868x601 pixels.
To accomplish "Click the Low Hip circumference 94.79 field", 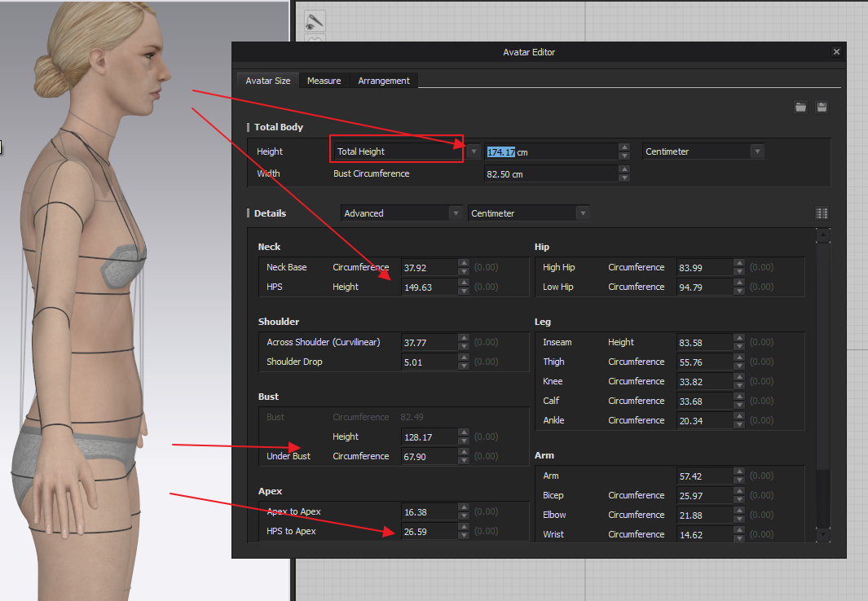I will 705,287.
